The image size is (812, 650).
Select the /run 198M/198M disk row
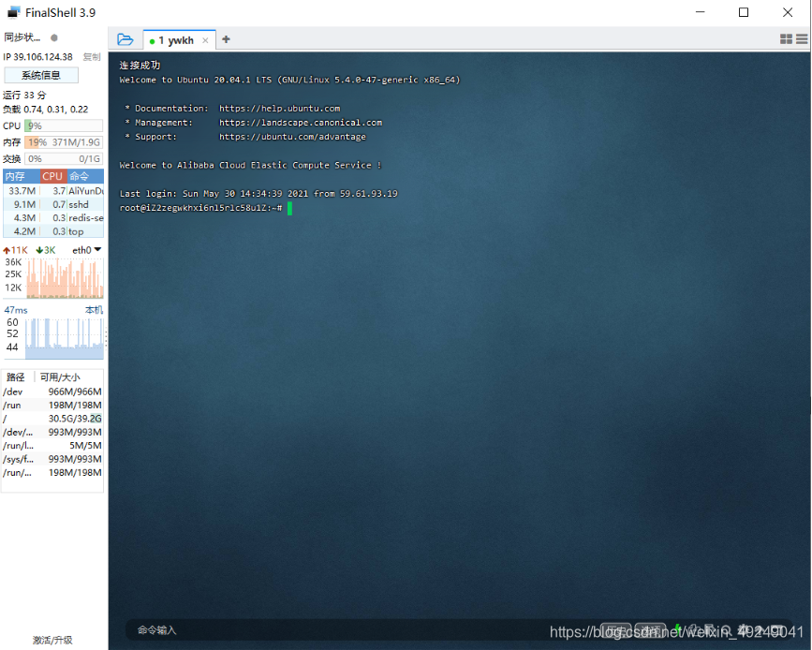[52, 405]
